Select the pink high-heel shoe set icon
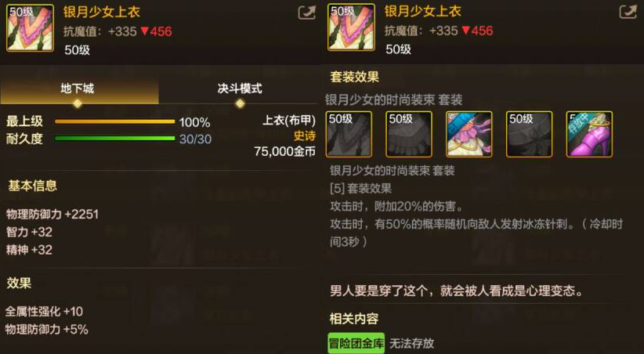644x354 pixels. [589, 134]
